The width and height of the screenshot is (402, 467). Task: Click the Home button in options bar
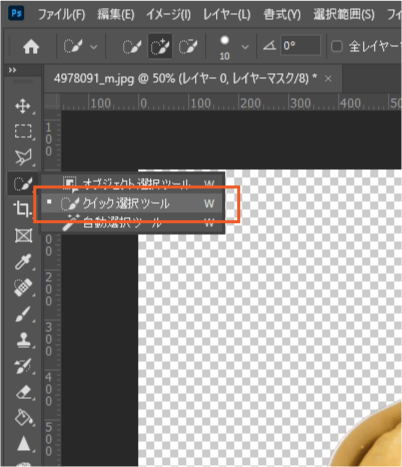click(31, 47)
